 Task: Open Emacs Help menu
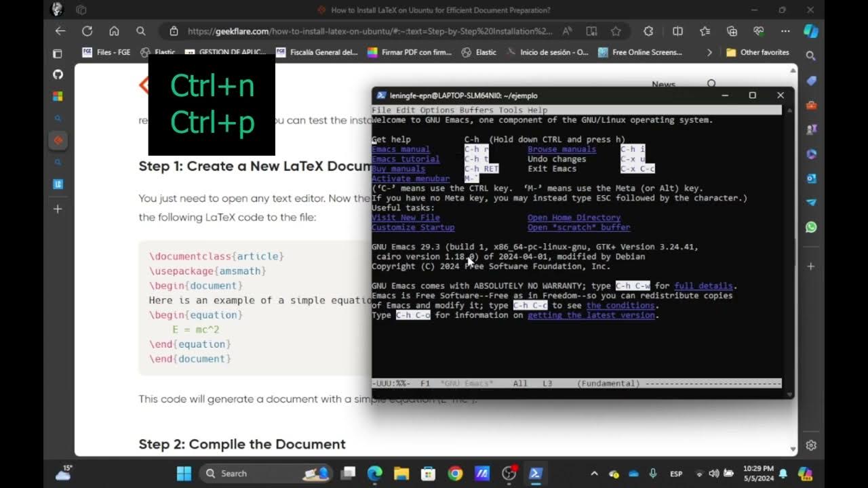(538, 110)
